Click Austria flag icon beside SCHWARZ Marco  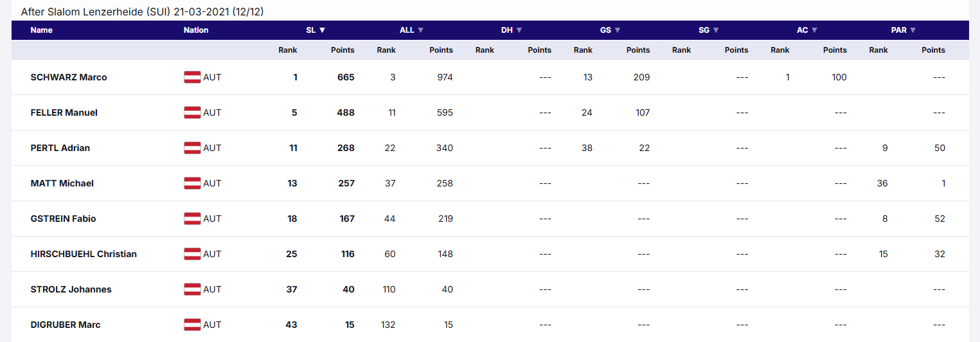point(192,77)
